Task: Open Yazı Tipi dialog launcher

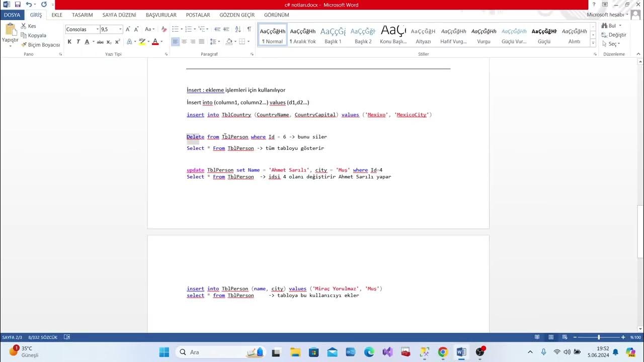Action: point(166,54)
